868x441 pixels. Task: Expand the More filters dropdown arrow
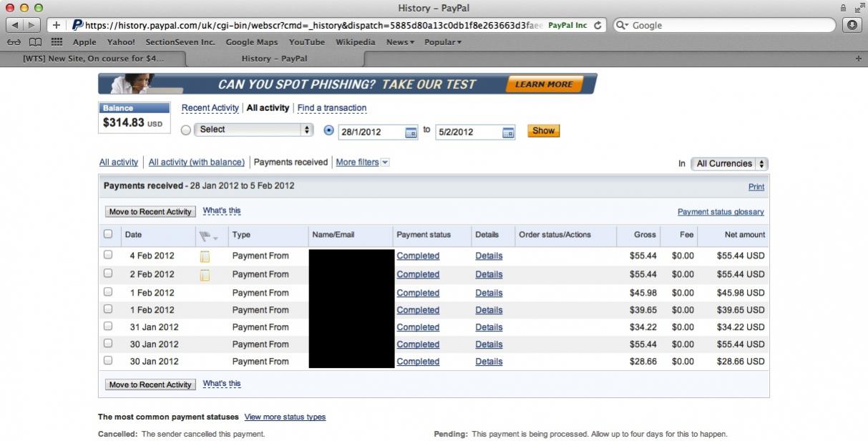(x=385, y=163)
